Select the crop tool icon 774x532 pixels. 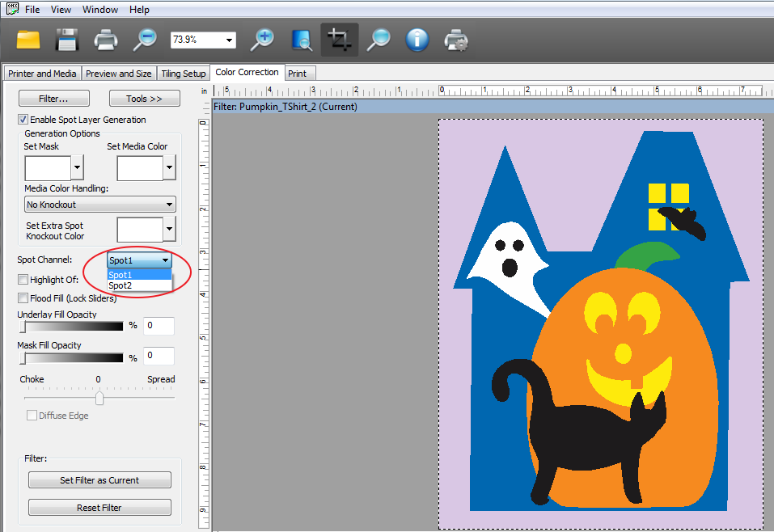(x=340, y=39)
